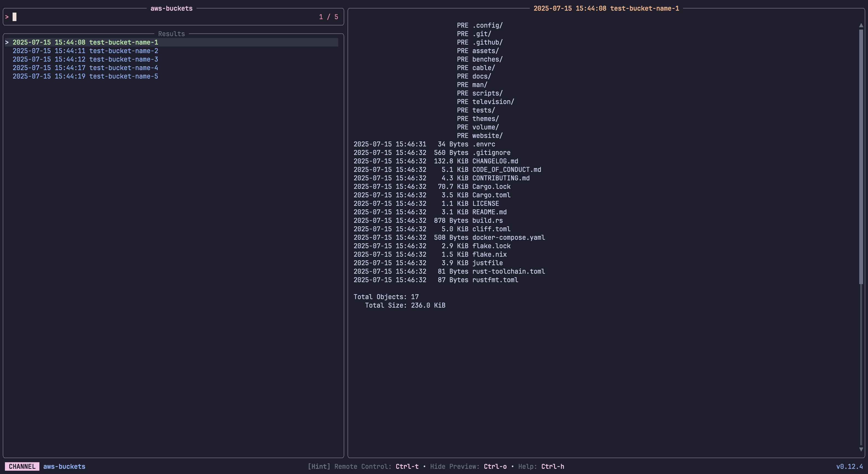Select test-bucket-name-1 in the results
The height and width of the screenshot is (474, 868).
pyautogui.click(x=172, y=42)
